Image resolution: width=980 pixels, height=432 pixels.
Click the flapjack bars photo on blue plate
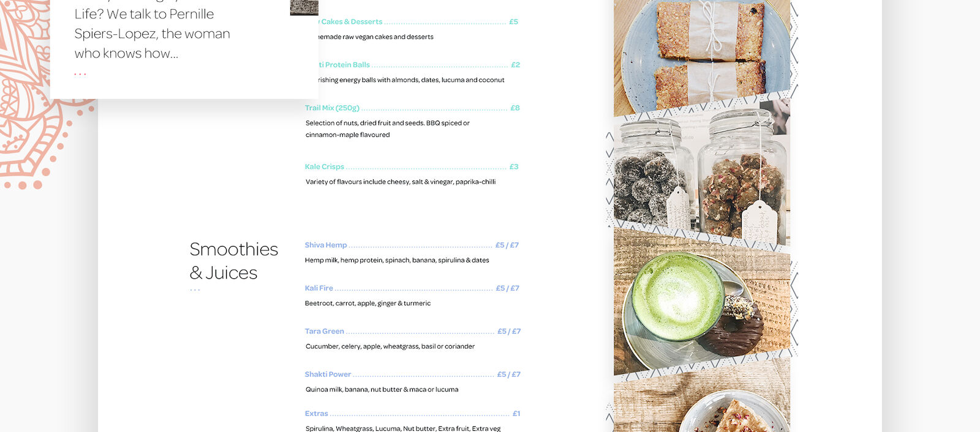click(x=702, y=54)
